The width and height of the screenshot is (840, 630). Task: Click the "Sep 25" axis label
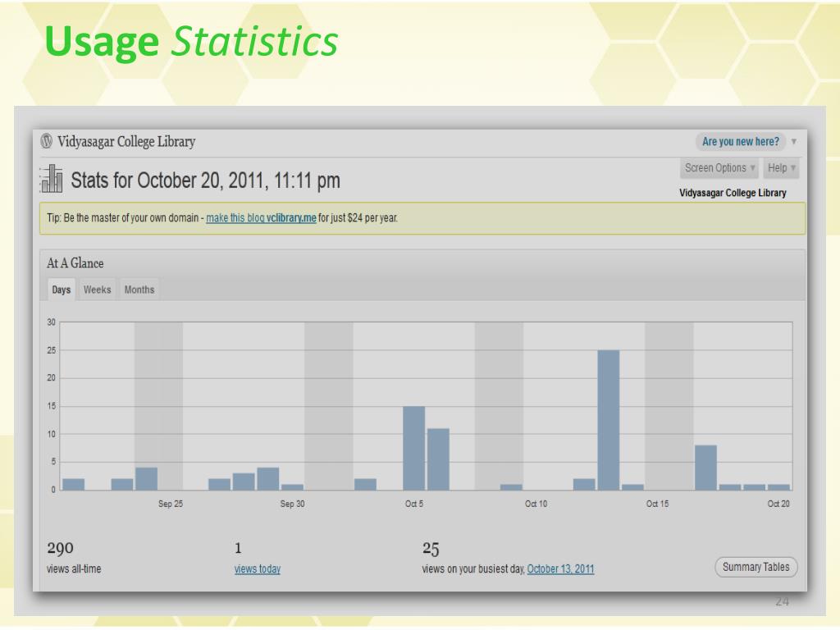pyautogui.click(x=171, y=504)
